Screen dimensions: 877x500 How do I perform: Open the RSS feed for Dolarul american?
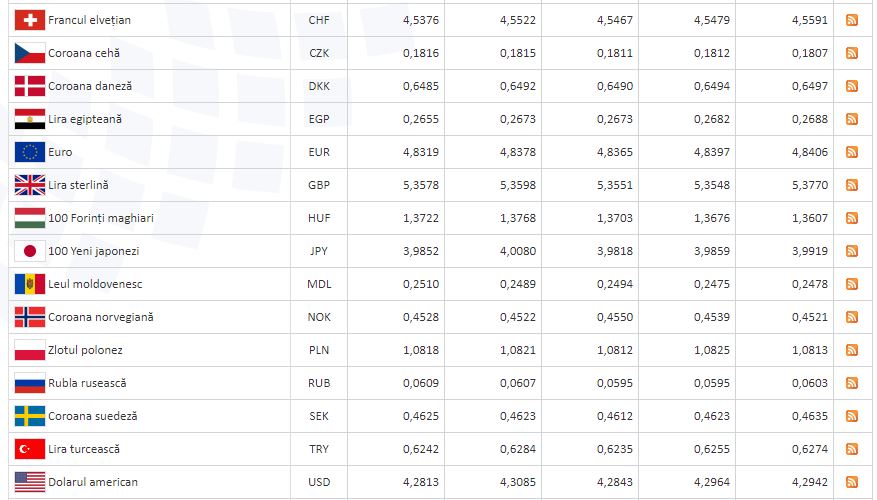852,482
